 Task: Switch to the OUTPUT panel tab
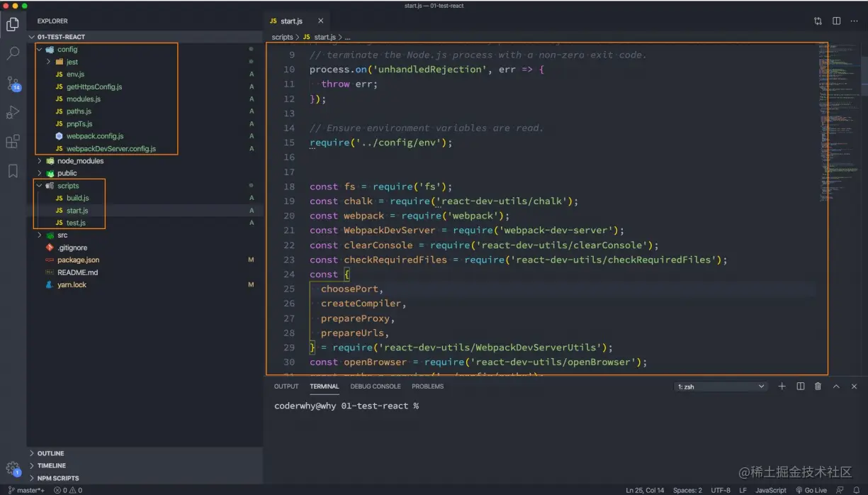coord(286,386)
